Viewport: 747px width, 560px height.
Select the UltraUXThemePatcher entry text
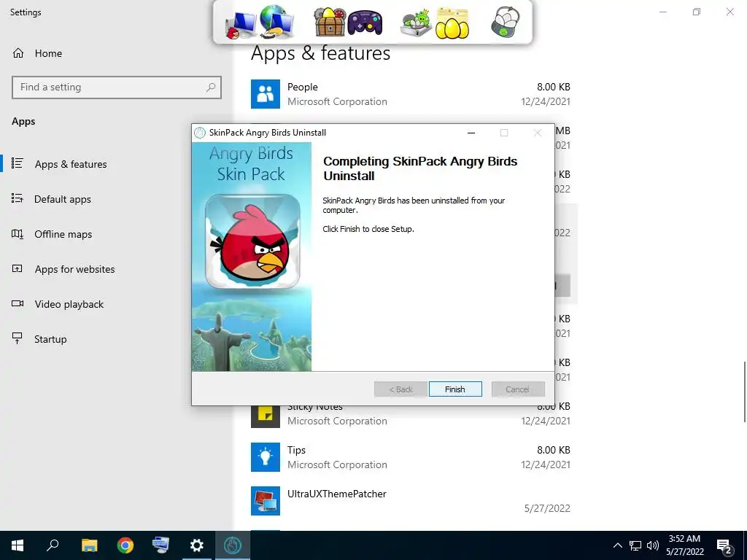337,494
